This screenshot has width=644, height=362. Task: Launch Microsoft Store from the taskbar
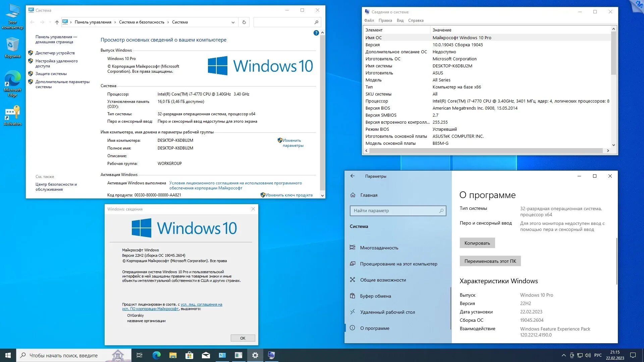(189, 355)
